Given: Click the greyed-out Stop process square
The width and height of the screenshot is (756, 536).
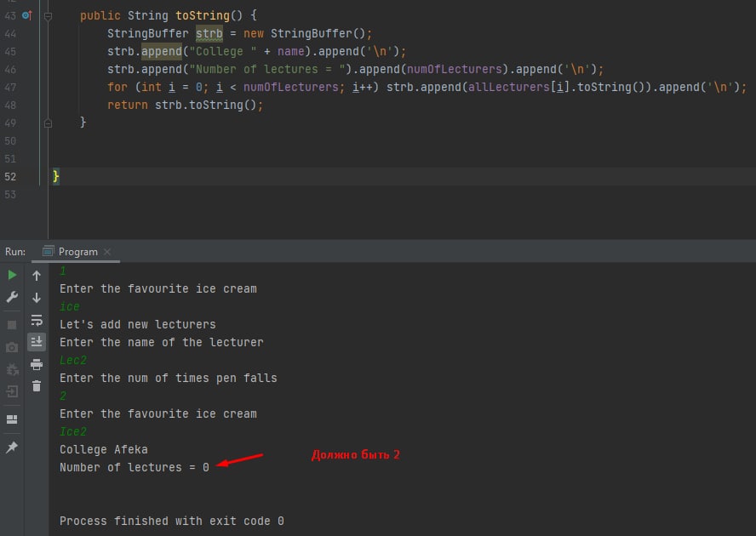Looking at the screenshot, I should pos(12,325).
